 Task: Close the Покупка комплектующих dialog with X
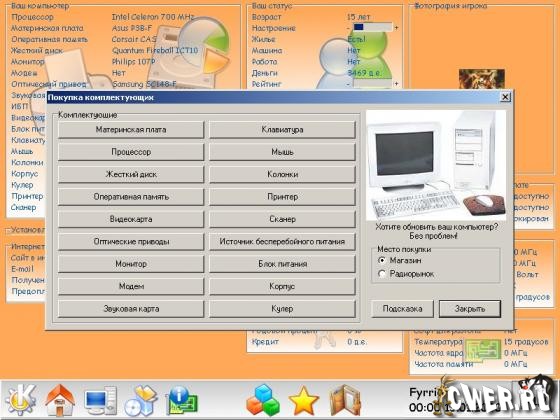505,97
